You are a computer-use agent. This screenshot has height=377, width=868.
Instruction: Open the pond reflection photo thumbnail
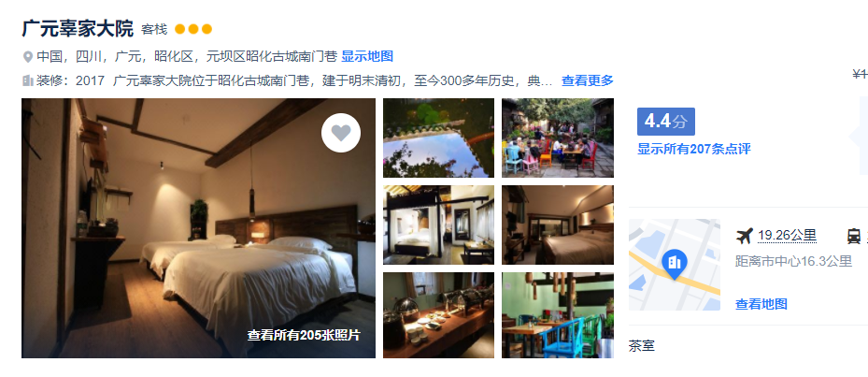(x=438, y=138)
